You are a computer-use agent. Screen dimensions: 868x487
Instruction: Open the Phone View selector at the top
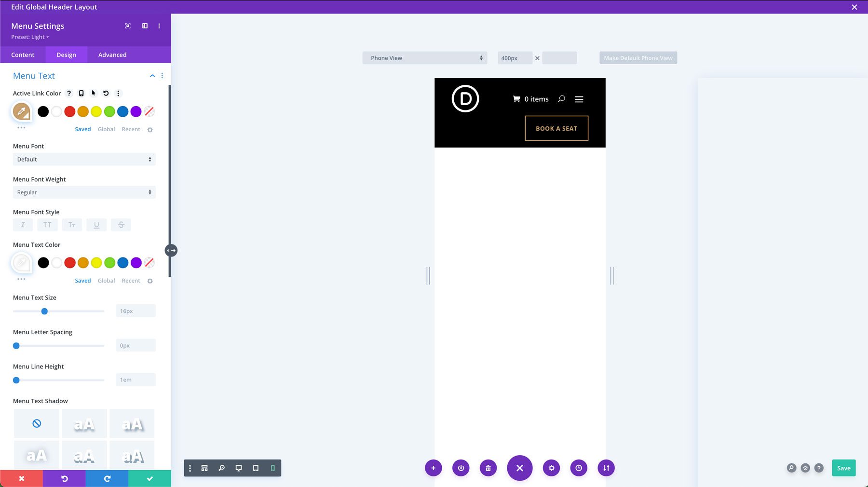[x=424, y=57]
